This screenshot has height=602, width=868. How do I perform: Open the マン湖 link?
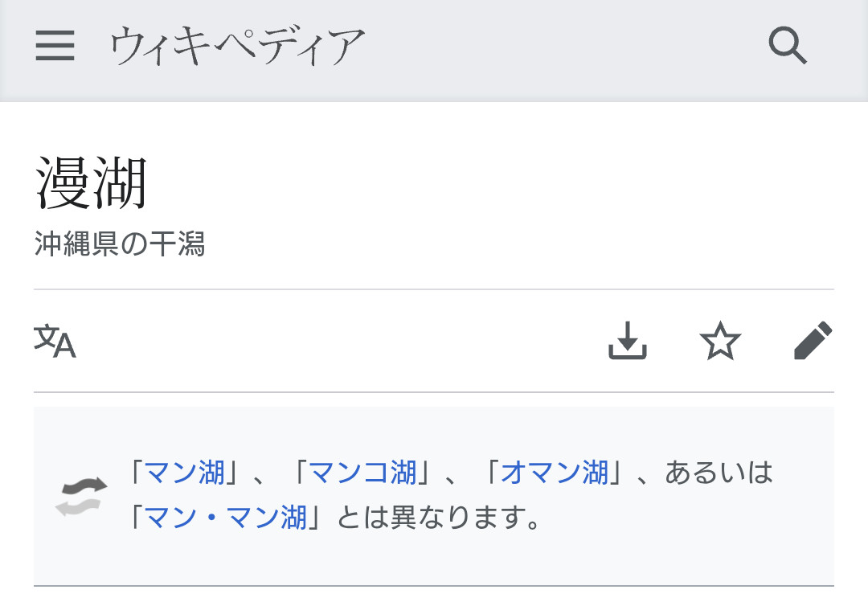pos(186,473)
